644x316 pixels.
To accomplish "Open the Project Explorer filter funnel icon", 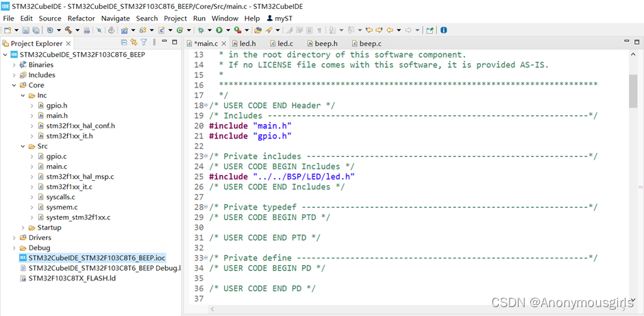I will [x=144, y=42].
